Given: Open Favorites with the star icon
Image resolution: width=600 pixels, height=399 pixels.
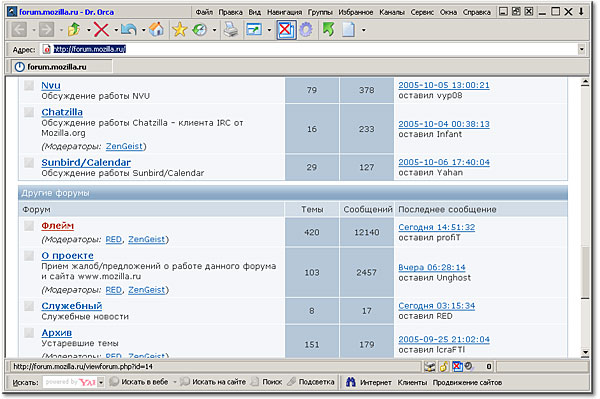Looking at the screenshot, I should click(x=179, y=29).
